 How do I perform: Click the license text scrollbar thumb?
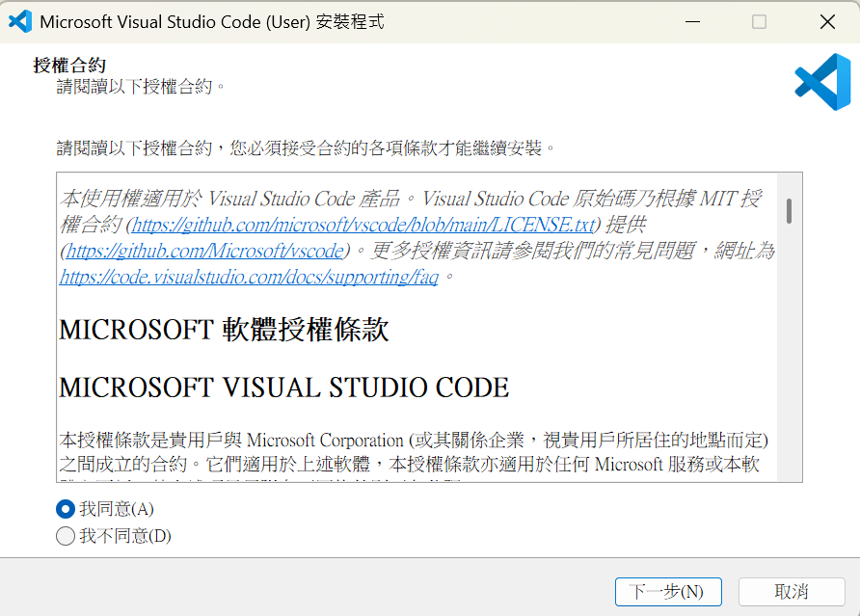[x=789, y=211]
